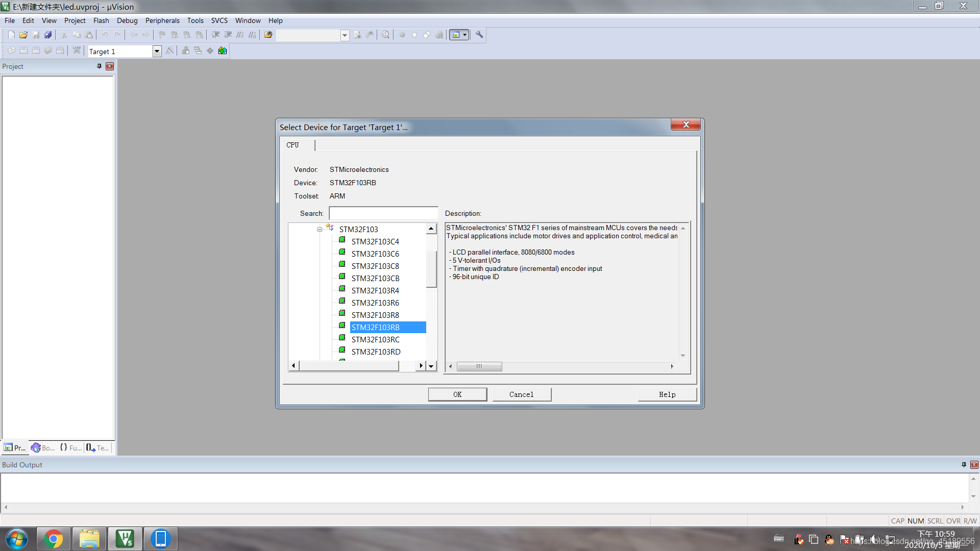Close the Select Device dialog
The height and width of the screenshot is (551, 980).
[x=685, y=125]
